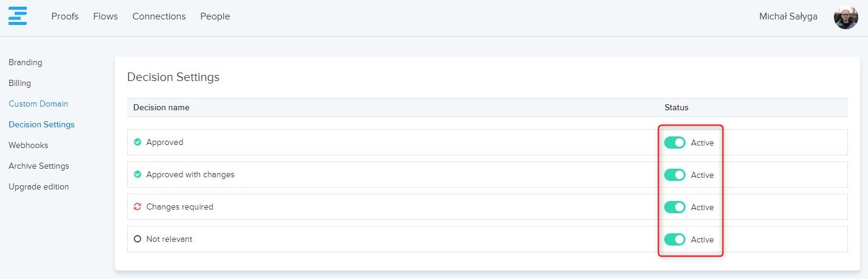Open the People page
Image resolution: width=868 pixels, height=279 pixels.
point(215,16)
